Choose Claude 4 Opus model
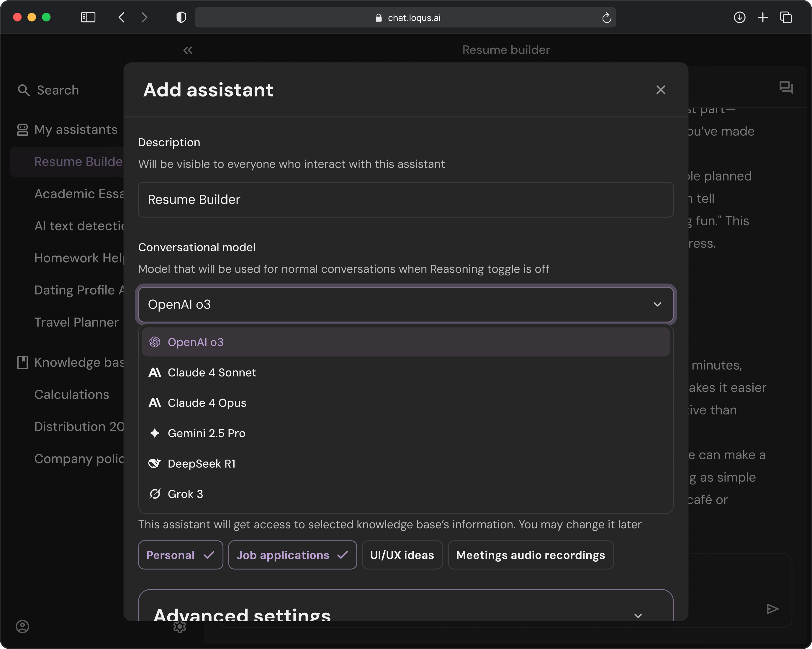The width and height of the screenshot is (812, 649). click(x=406, y=403)
